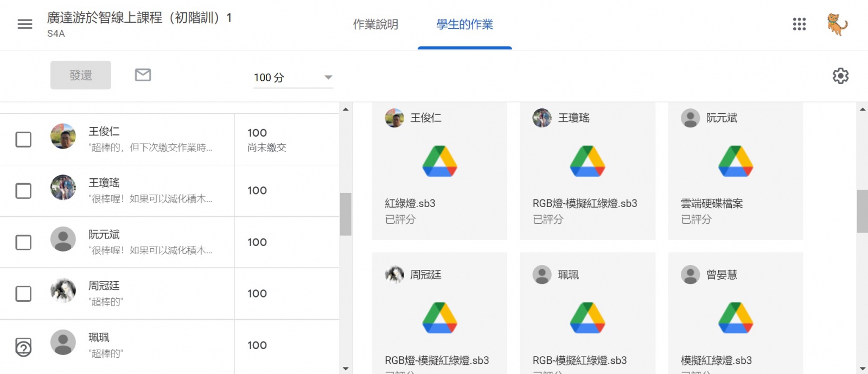Open the Google apps grid
Screen dimensions: 868x374
coord(799,24)
